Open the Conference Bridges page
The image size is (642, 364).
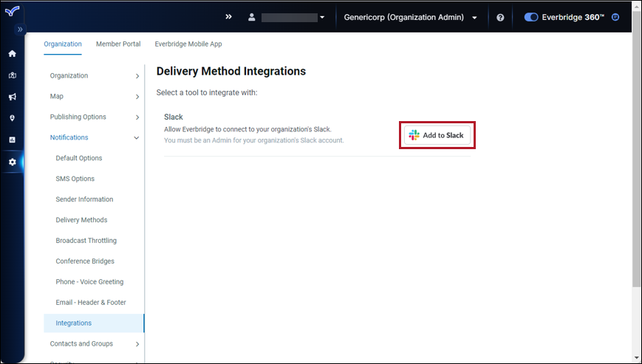85,261
